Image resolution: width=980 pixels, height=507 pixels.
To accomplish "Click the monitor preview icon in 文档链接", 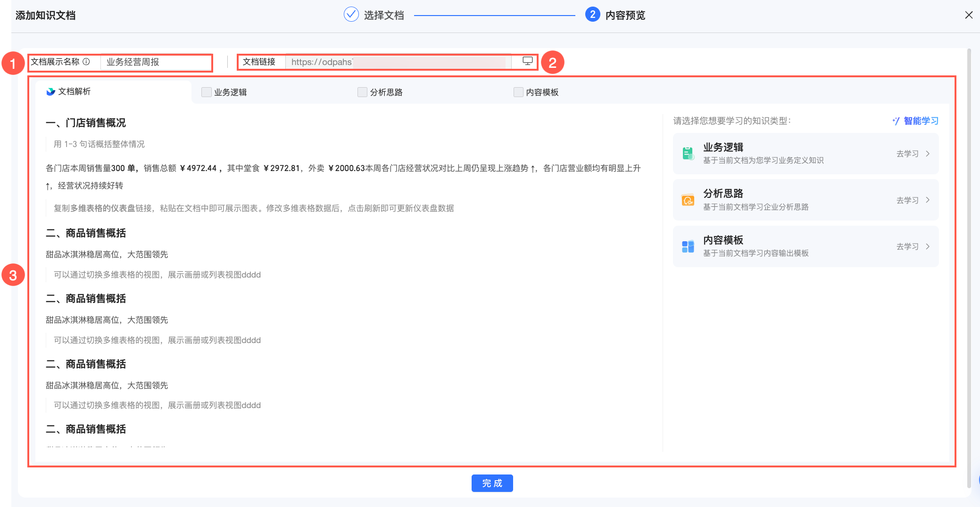I will (527, 61).
